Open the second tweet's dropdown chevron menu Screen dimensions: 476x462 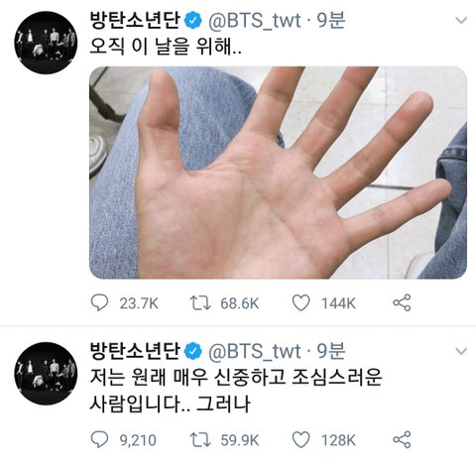coord(461,351)
